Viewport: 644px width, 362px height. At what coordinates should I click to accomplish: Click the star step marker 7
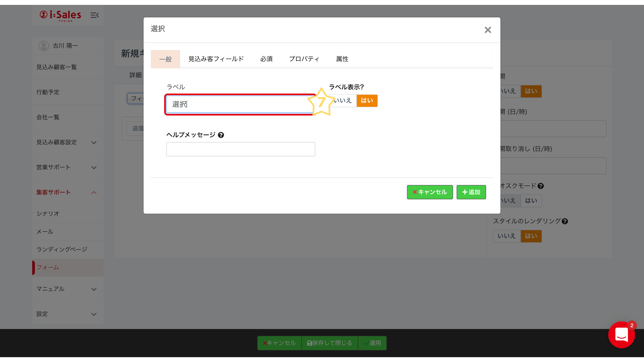pos(321,102)
